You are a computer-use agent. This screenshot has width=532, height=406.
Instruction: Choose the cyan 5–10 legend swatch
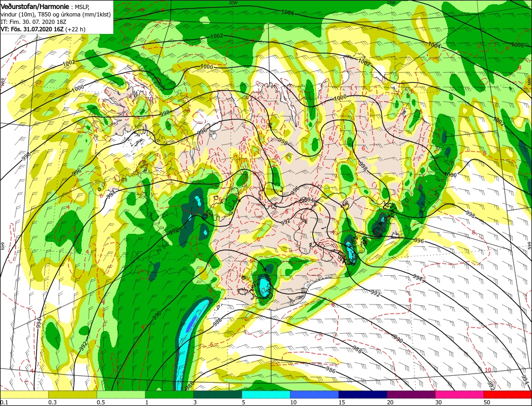click(x=266, y=394)
